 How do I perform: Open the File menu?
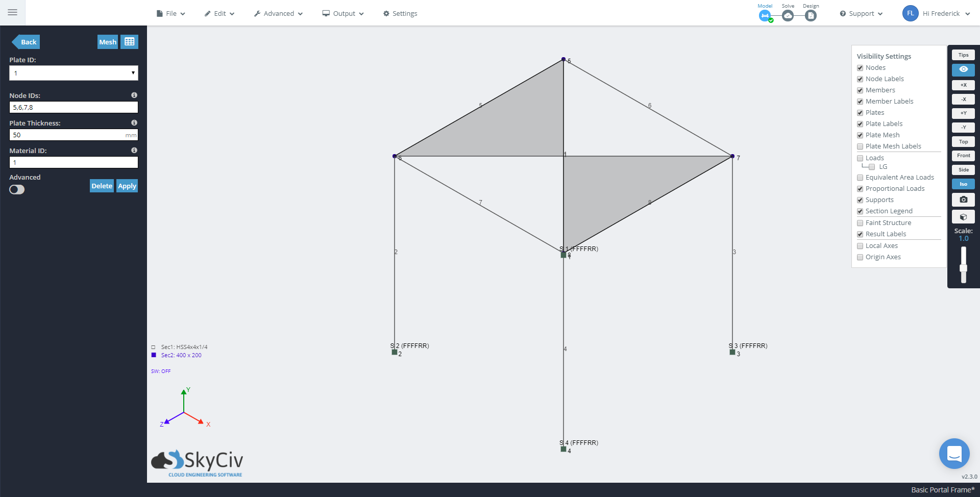pos(171,14)
